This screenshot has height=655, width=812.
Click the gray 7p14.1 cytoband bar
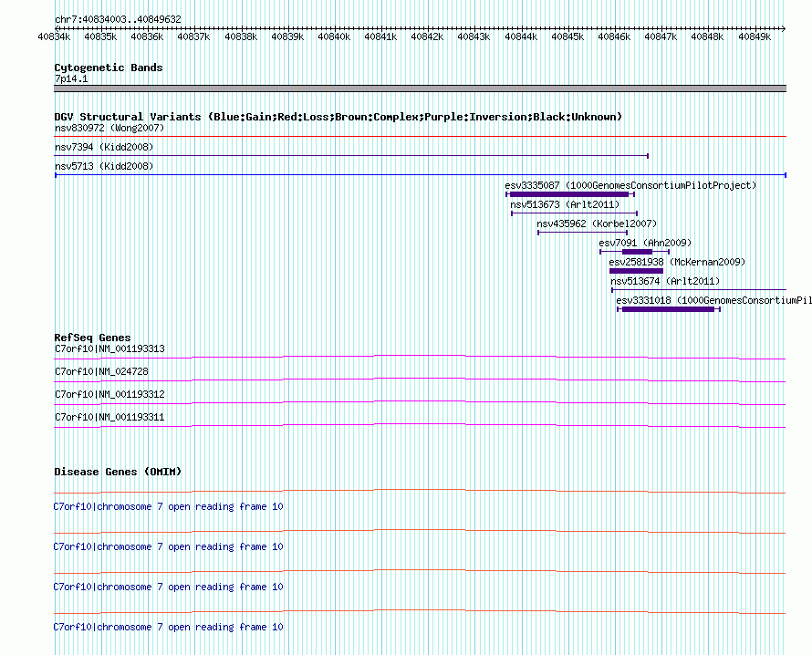pos(420,88)
